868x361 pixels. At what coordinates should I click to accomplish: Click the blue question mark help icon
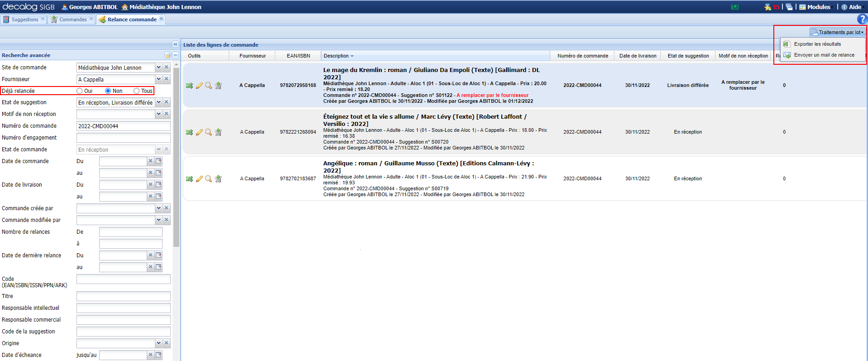point(862,19)
